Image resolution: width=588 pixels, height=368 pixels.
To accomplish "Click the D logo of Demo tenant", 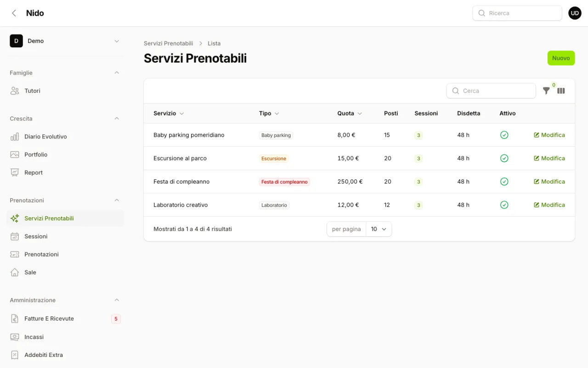I will [16, 41].
